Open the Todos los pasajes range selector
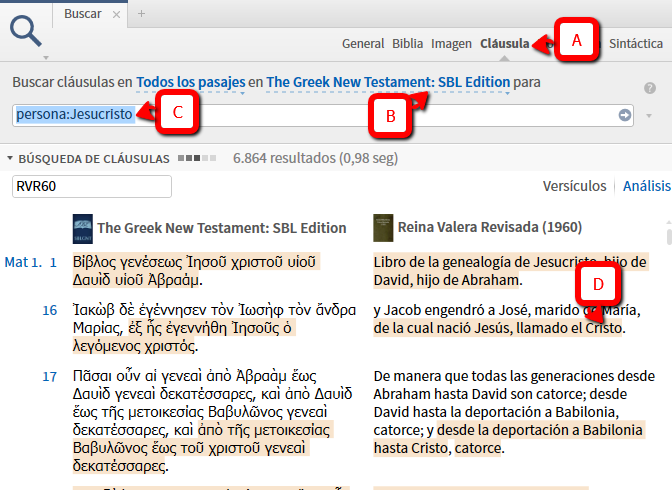Image resolution: width=672 pixels, height=490 pixels. pos(191,82)
